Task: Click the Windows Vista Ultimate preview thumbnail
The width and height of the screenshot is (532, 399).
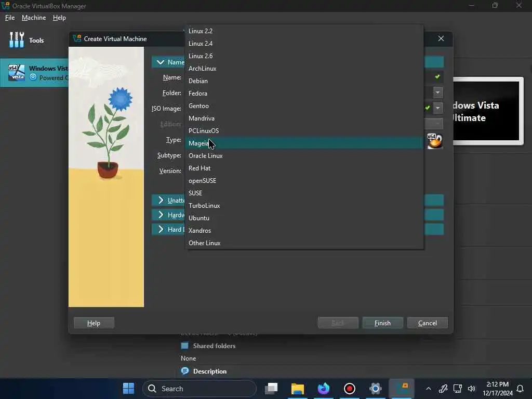Action: pos(488,111)
